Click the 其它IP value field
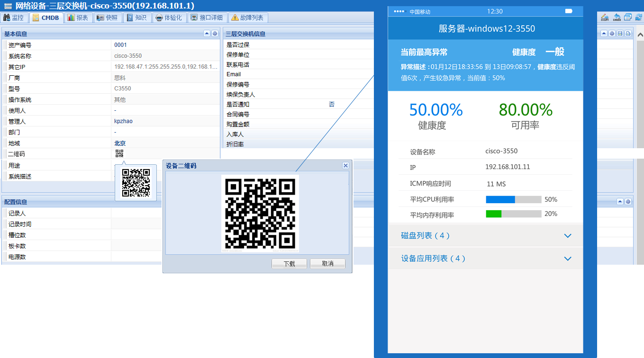Viewport: 644px width, 358px height. [x=166, y=67]
